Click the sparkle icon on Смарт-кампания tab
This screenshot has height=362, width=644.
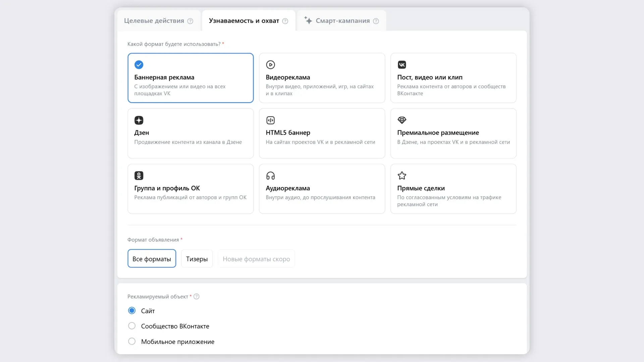click(308, 20)
